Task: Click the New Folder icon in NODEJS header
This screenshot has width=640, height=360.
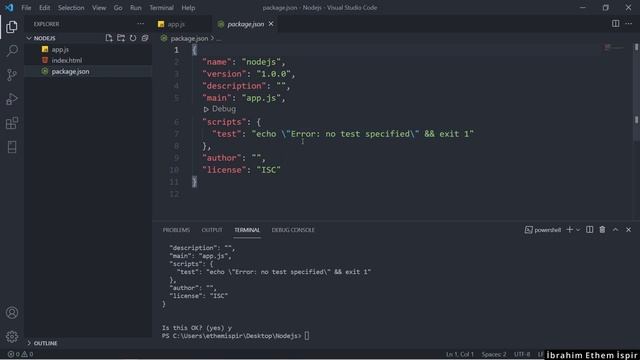Action: (121, 38)
